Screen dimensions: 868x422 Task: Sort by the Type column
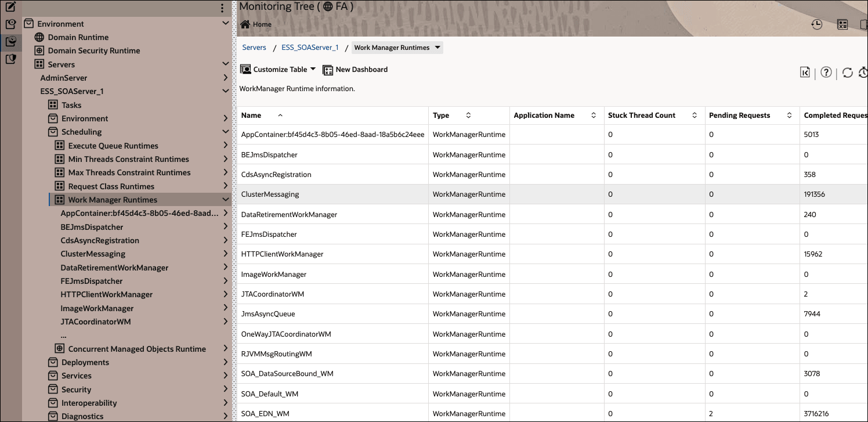[x=468, y=116]
